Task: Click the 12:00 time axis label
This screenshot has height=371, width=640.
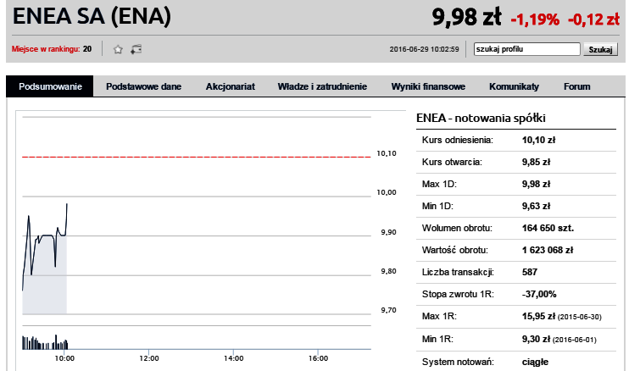Action: coord(149,358)
